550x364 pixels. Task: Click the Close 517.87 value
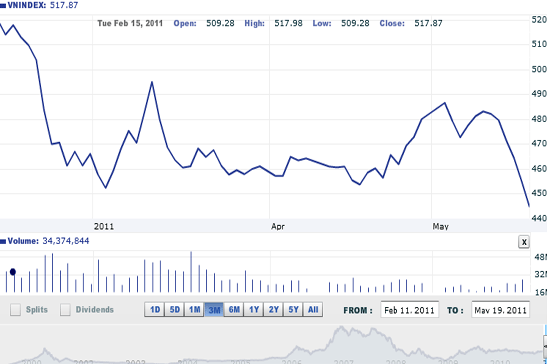(x=428, y=23)
